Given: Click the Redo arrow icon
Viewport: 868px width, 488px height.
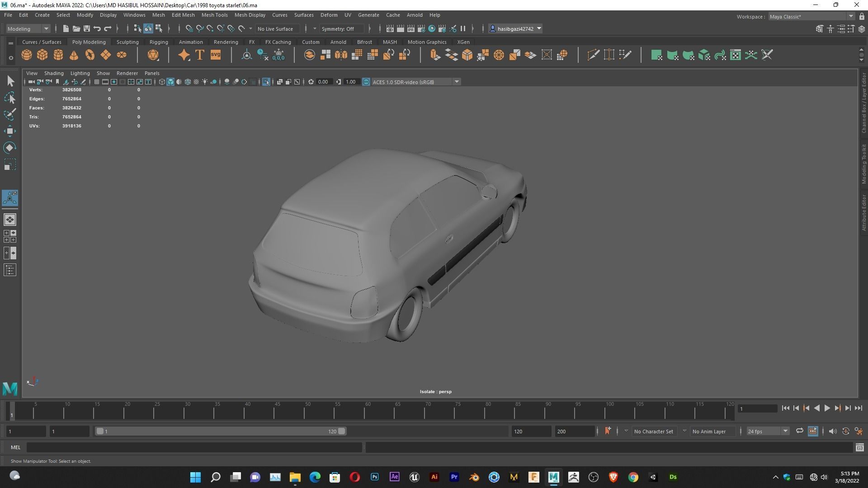Looking at the screenshot, I should tap(108, 28).
